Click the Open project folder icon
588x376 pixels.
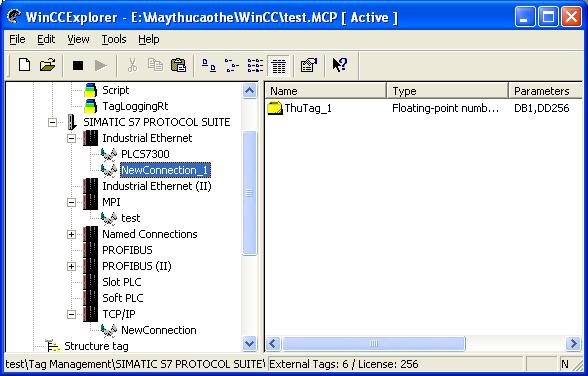pos(48,65)
